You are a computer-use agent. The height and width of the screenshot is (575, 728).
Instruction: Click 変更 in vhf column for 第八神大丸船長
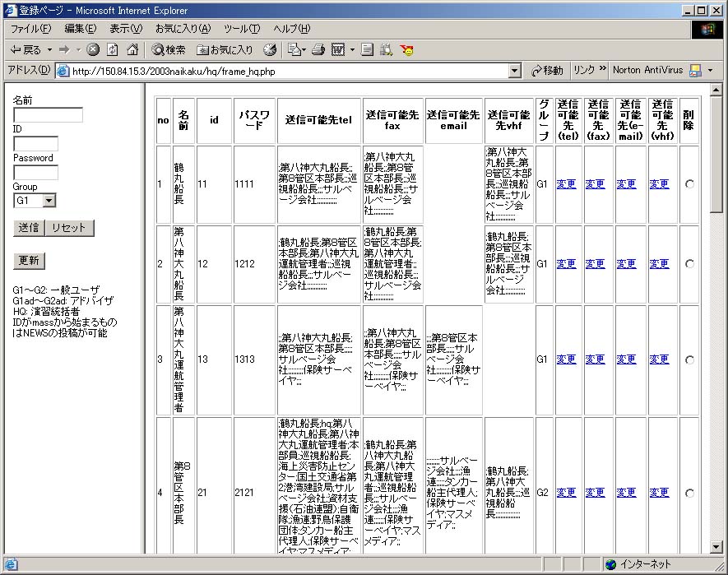click(x=659, y=264)
